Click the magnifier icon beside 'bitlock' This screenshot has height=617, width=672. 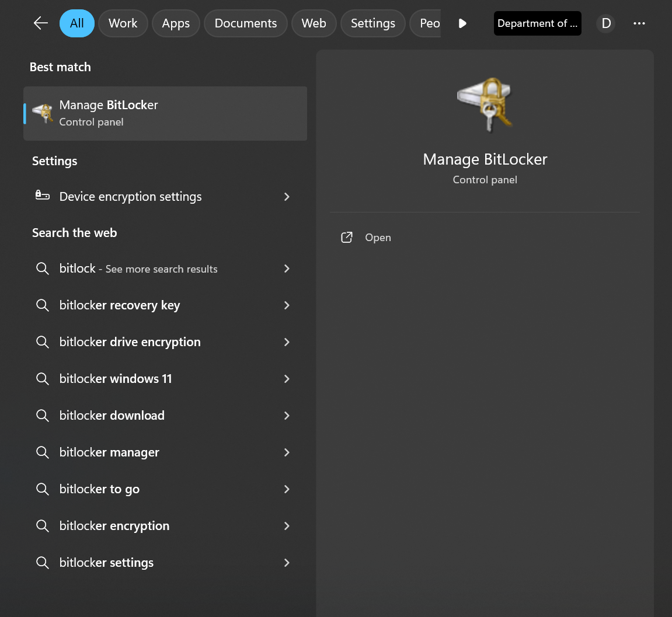coord(43,269)
